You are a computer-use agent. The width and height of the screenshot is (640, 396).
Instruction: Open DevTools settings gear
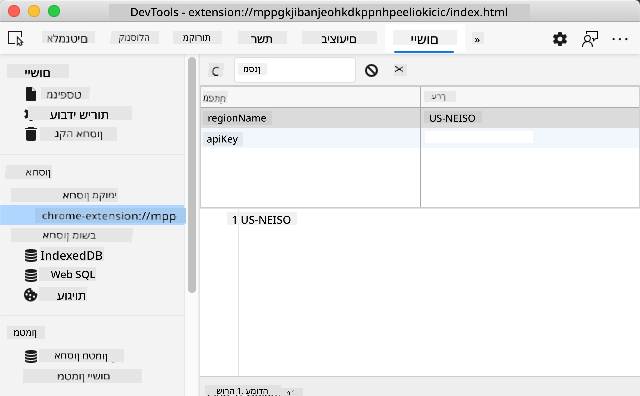560,39
